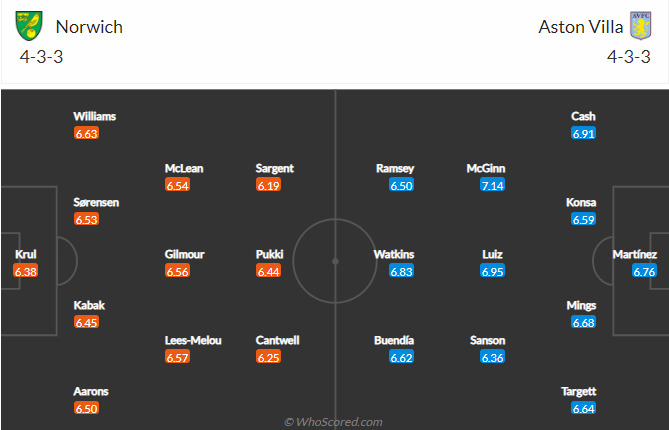Select player Gilmour on the pitch
The image size is (669, 430).
(184, 254)
